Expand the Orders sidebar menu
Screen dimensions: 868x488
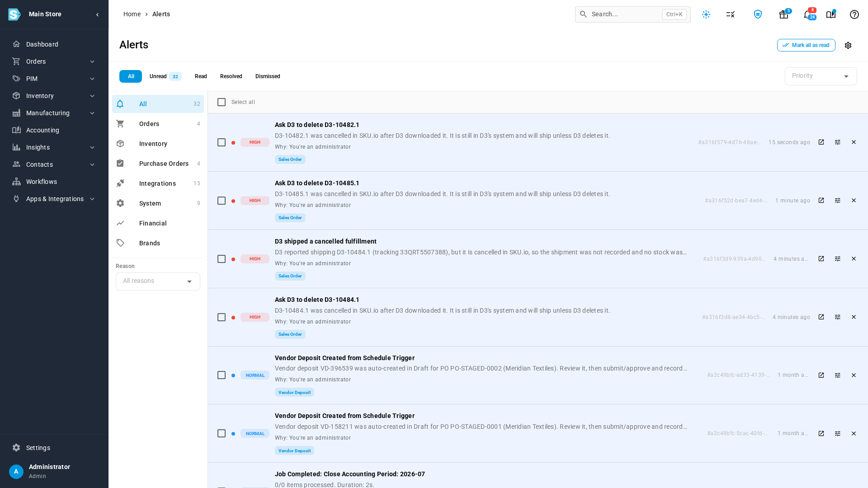coord(54,61)
